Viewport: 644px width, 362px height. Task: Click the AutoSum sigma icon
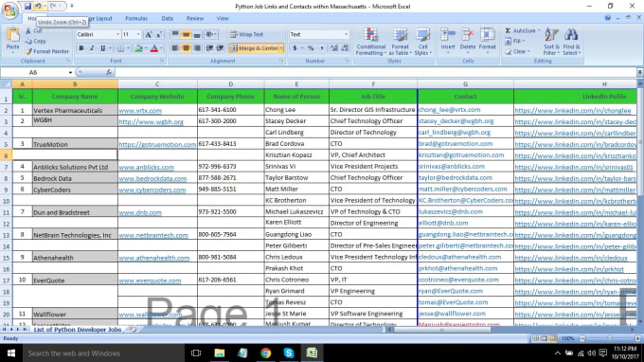point(508,31)
